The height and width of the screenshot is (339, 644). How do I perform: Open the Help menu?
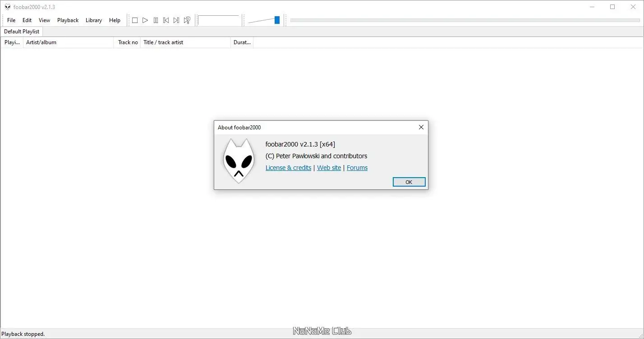[x=115, y=20]
